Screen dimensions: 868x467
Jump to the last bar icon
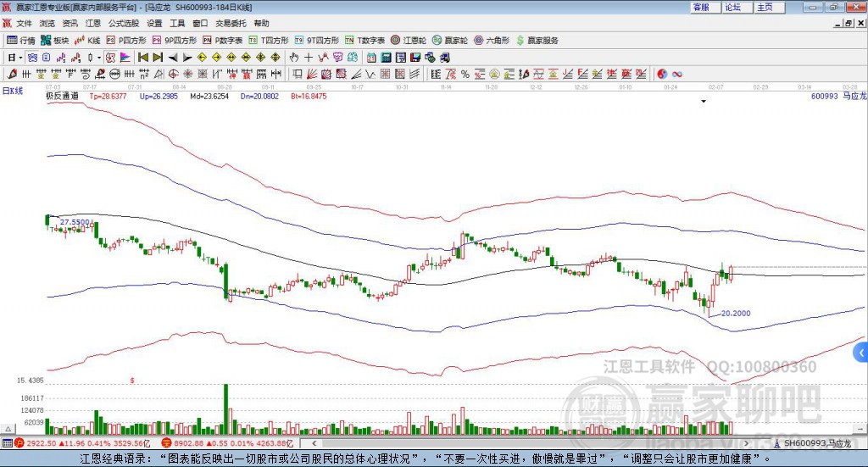tap(158, 58)
